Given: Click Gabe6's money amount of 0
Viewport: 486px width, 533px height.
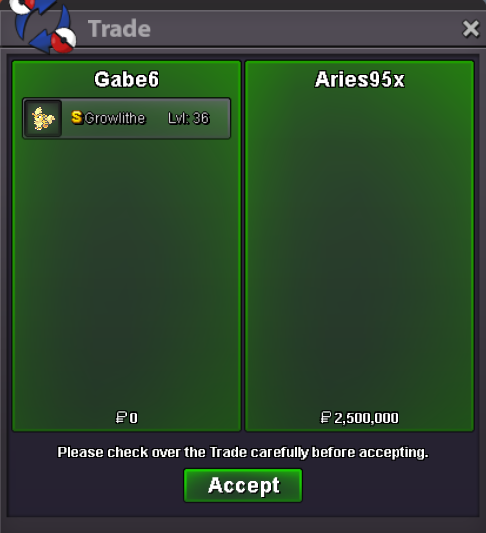Looking at the screenshot, I should 134,418.
